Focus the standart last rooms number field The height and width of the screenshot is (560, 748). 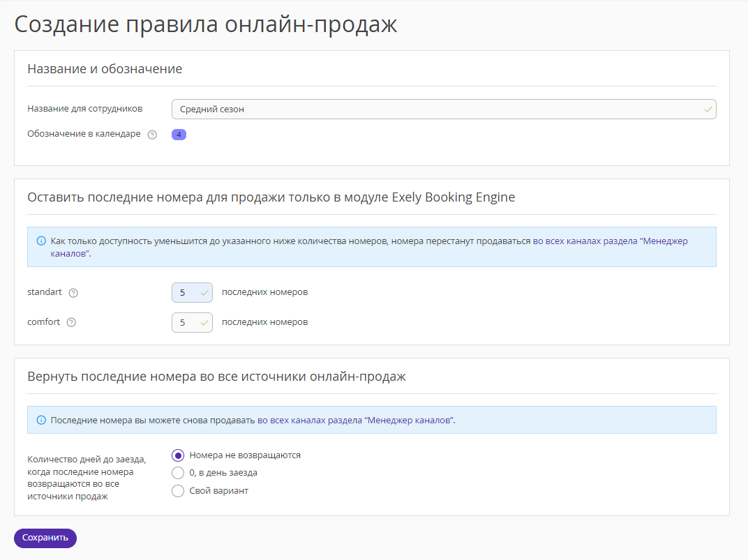pos(192,293)
